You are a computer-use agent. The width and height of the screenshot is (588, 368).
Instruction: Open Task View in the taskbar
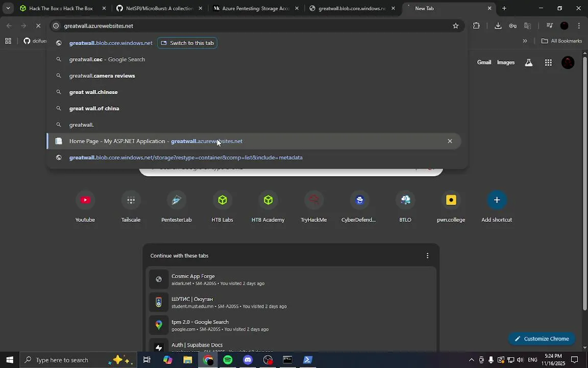point(147,360)
